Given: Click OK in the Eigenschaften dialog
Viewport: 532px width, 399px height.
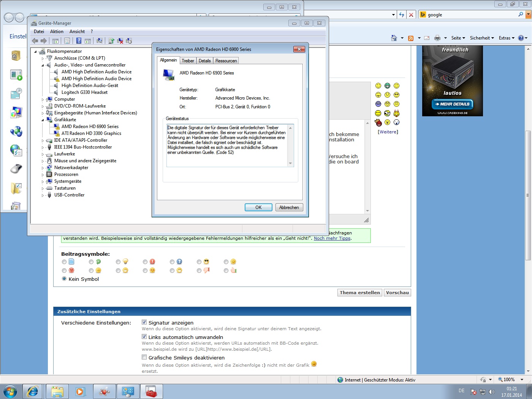Looking at the screenshot, I should (x=258, y=207).
